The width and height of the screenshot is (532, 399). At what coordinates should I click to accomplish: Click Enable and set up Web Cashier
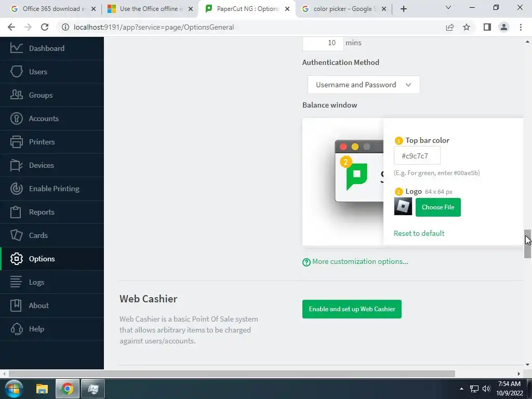(x=352, y=309)
